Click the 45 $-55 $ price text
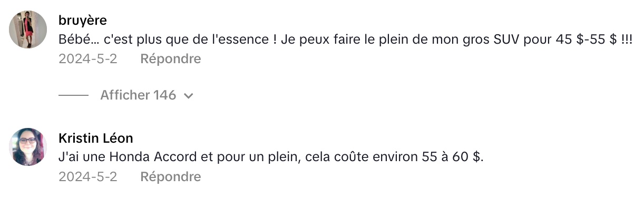This screenshot has width=644, height=198. [x=587, y=40]
